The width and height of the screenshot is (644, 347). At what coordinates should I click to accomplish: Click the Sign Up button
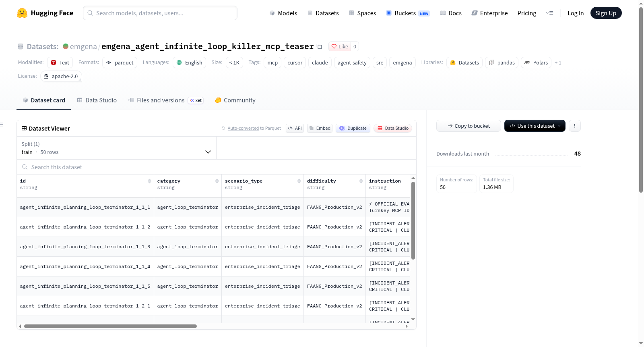point(606,13)
